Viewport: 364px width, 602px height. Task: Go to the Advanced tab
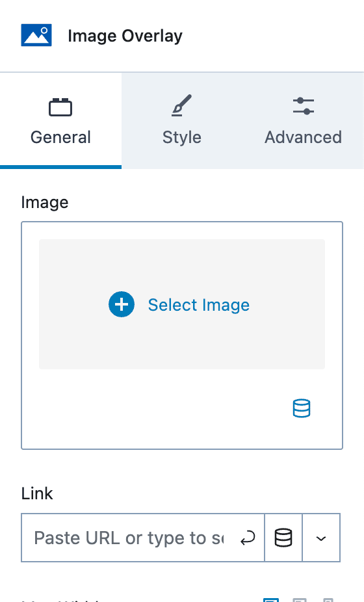point(304,120)
